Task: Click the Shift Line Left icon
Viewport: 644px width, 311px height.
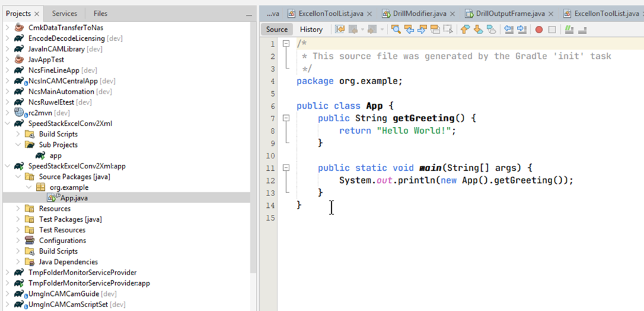Action: [508, 30]
